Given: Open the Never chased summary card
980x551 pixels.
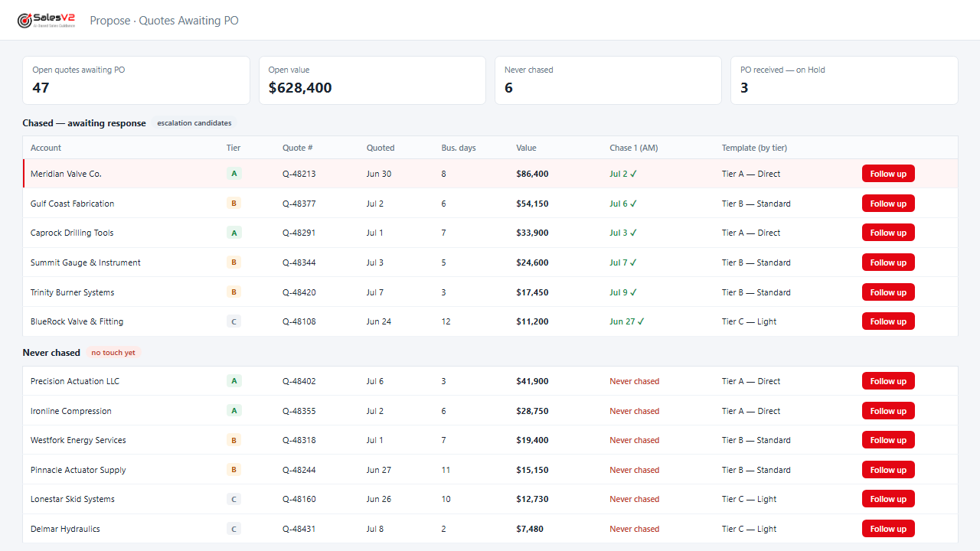Looking at the screenshot, I should (608, 80).
